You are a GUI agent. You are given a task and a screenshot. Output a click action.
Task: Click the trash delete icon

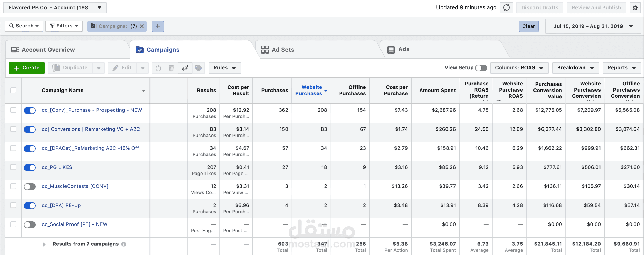[x=171, y=68]
